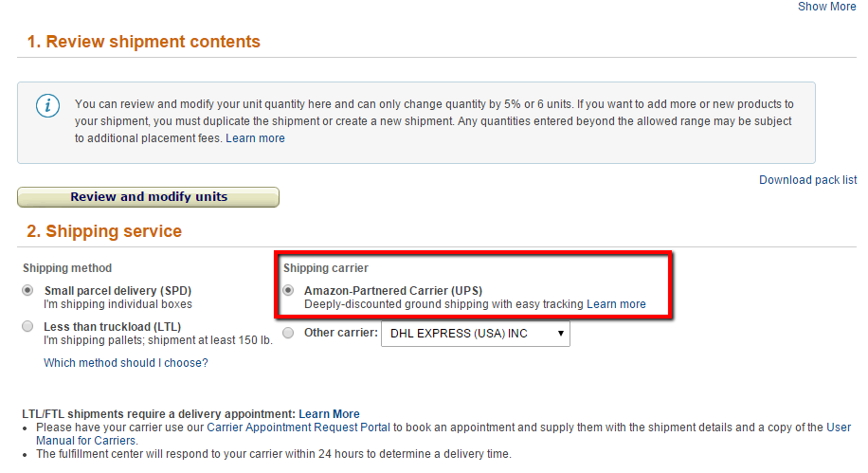Screen dimensions: 868x473
Task: Click Learn more beside ground shipping text
Action: pos(616,304)
